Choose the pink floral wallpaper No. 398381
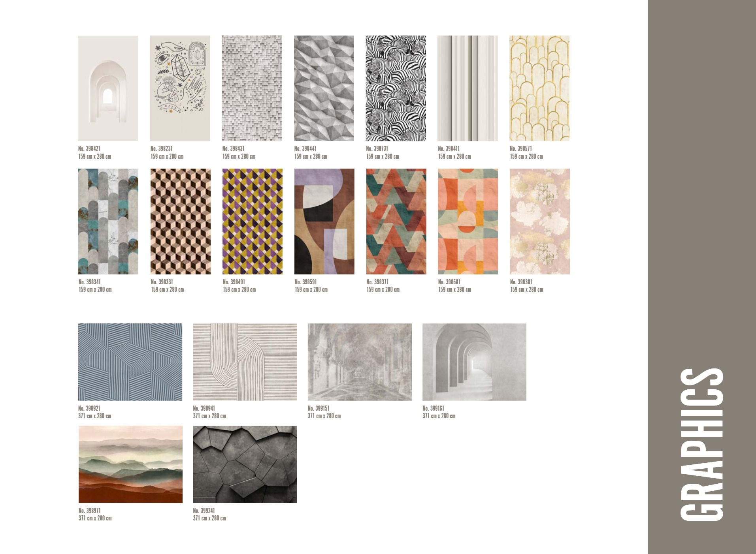756x554 pixels. 540,222
